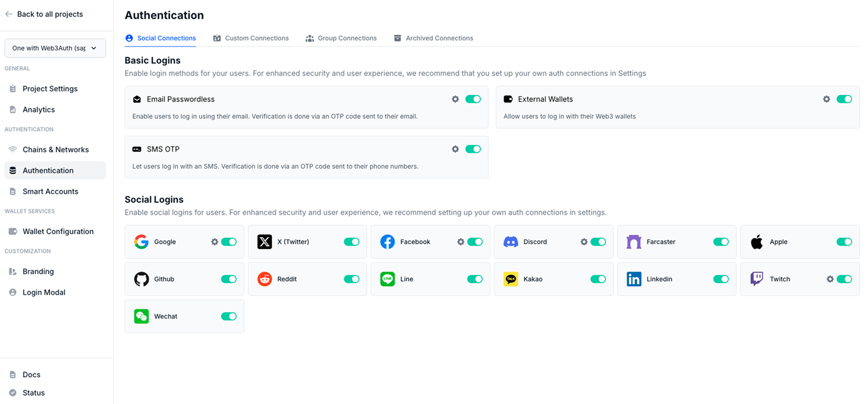The height and width of the screenshot is (404, 868).
Task: Open Discord login configuration gear
Action: coord(584,242)
